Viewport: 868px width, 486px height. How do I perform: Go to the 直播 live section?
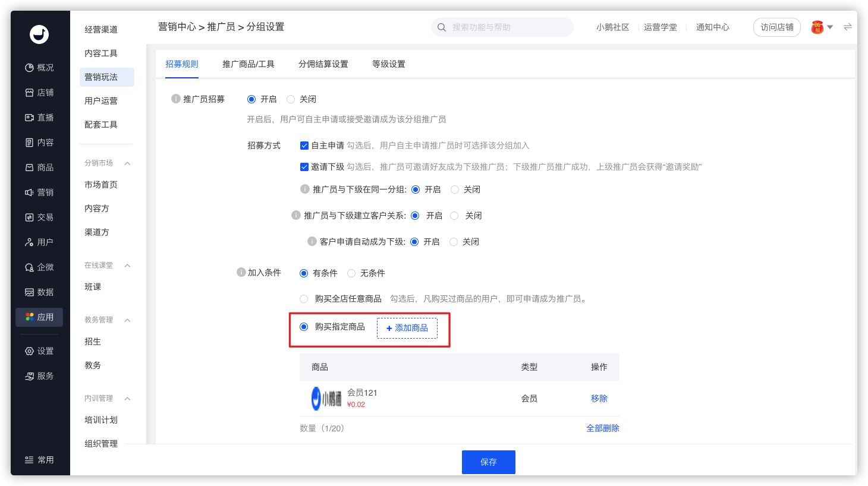tap(39, 118)
